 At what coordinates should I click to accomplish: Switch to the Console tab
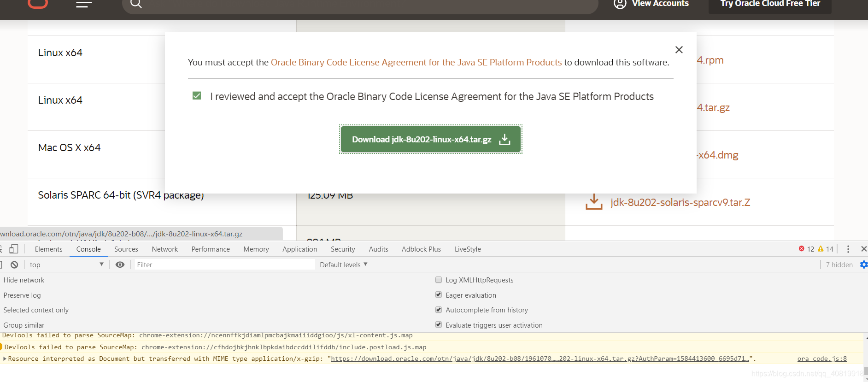coord(88,249)
